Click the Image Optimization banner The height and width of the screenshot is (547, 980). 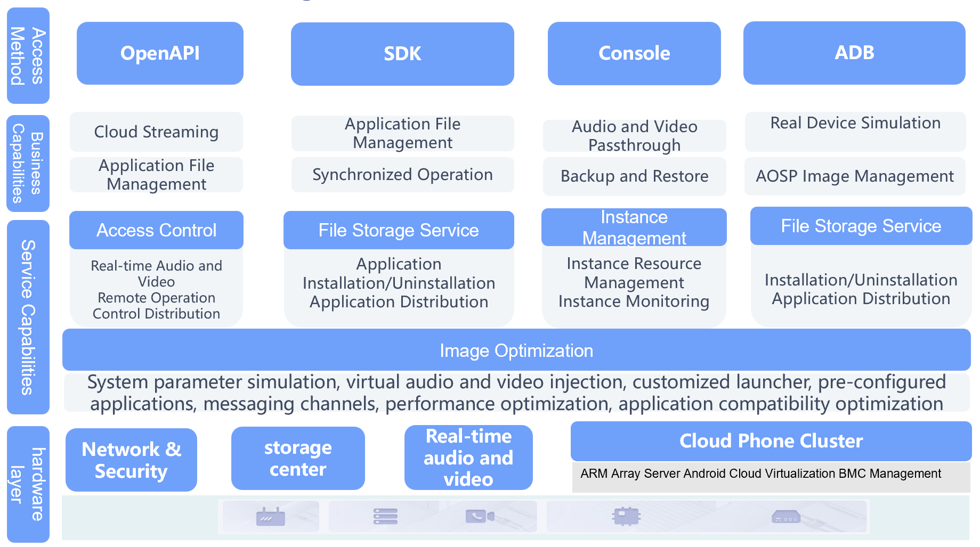(x=516, y=350)
